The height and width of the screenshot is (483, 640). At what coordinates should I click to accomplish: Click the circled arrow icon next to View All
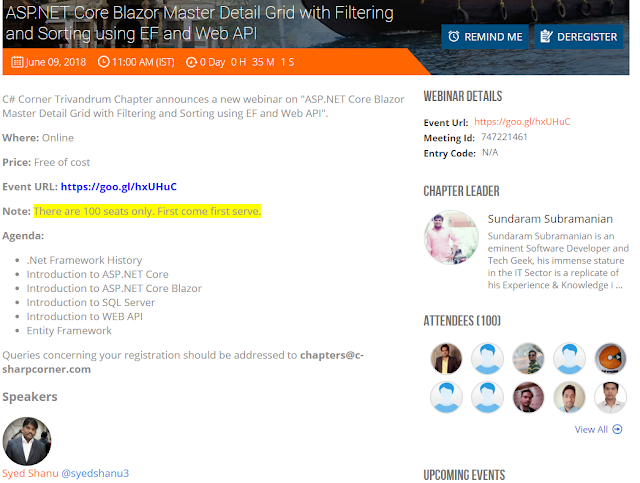617,429
